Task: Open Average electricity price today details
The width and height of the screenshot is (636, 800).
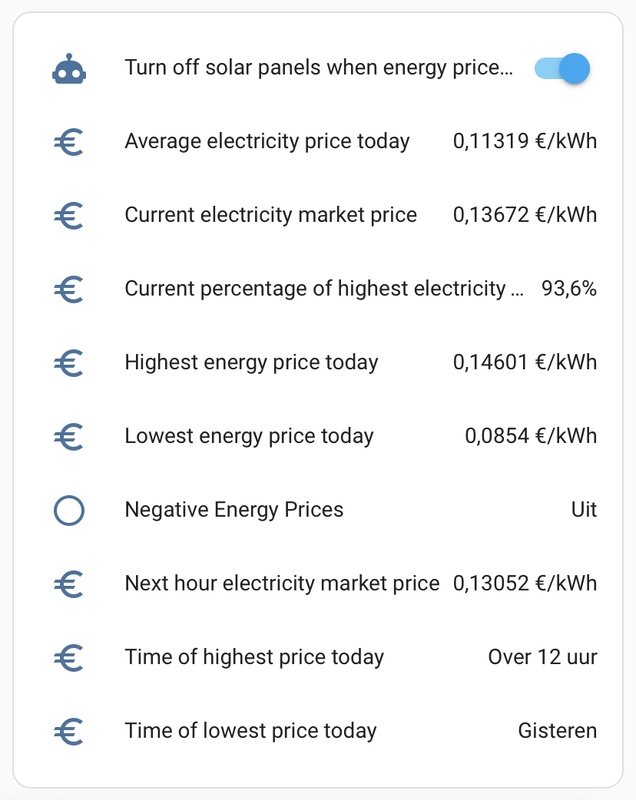Action: tap(267, 141)
